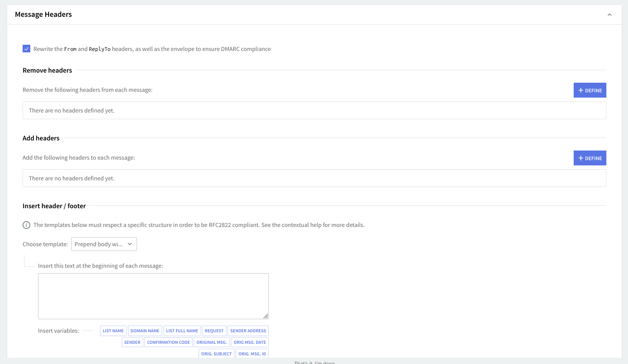Insert the ORIG. MSG. ID variable
This screenshot has height=364, width=628.
pos(252,354)
